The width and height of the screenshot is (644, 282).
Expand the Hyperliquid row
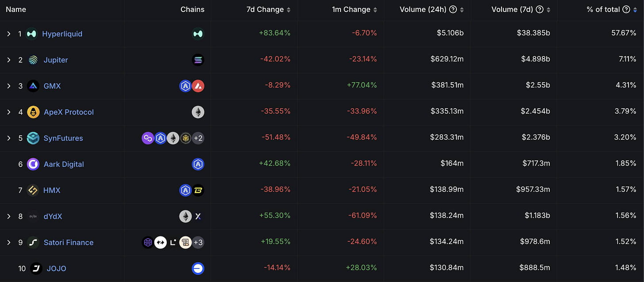click(x=8, y=34)
